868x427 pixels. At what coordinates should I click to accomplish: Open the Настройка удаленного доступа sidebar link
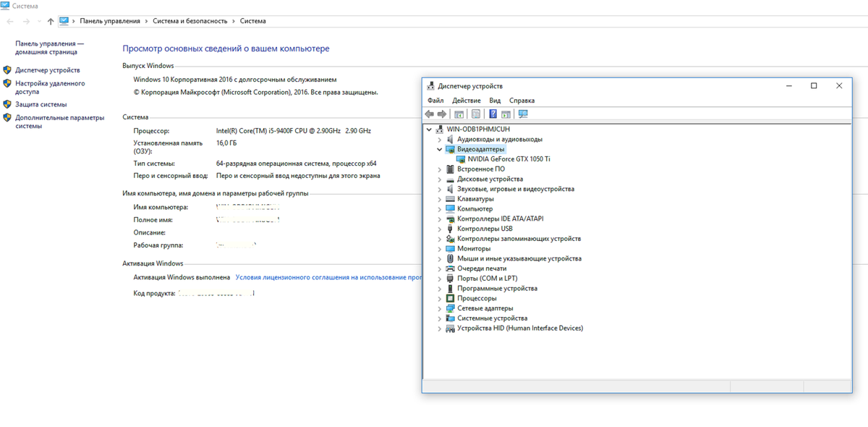50,88
